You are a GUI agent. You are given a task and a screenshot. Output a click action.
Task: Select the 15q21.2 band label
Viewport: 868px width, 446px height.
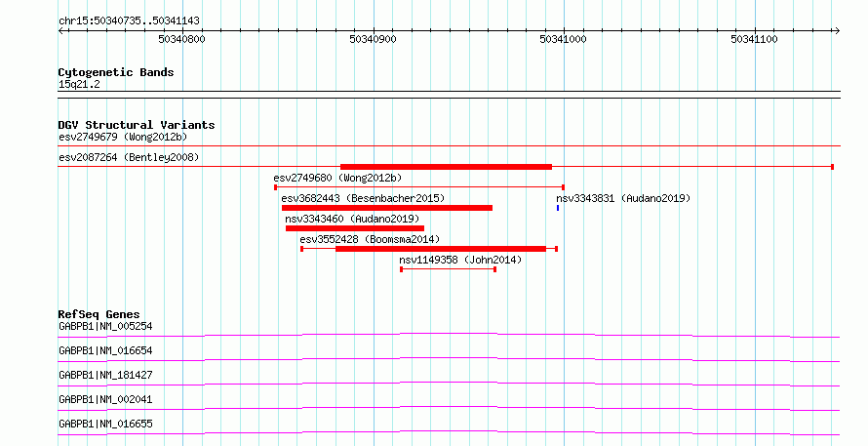tap(79, 84)
